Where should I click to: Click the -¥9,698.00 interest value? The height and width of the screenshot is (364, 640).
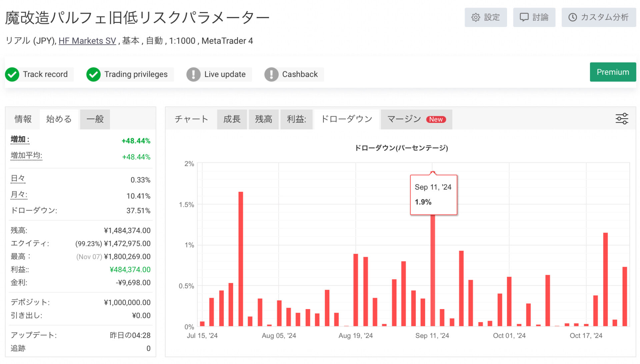click(133, 282)
